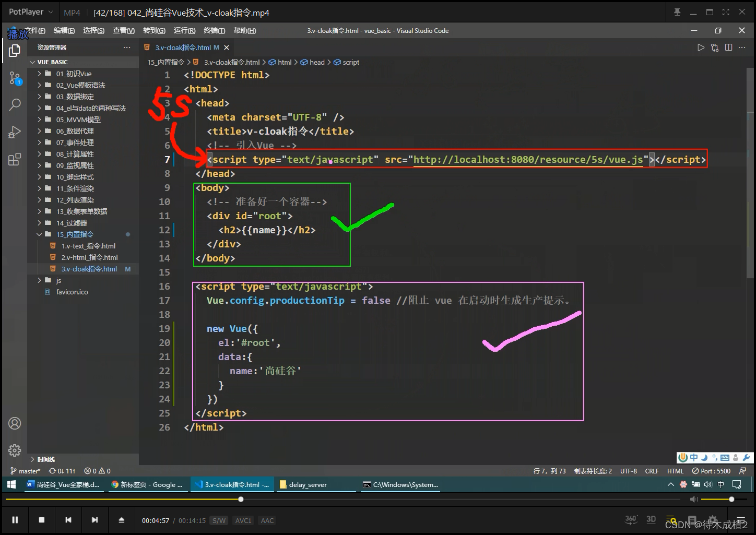
Task: Mute PotPlayer volume speaker icon
Action: (693, 500)
